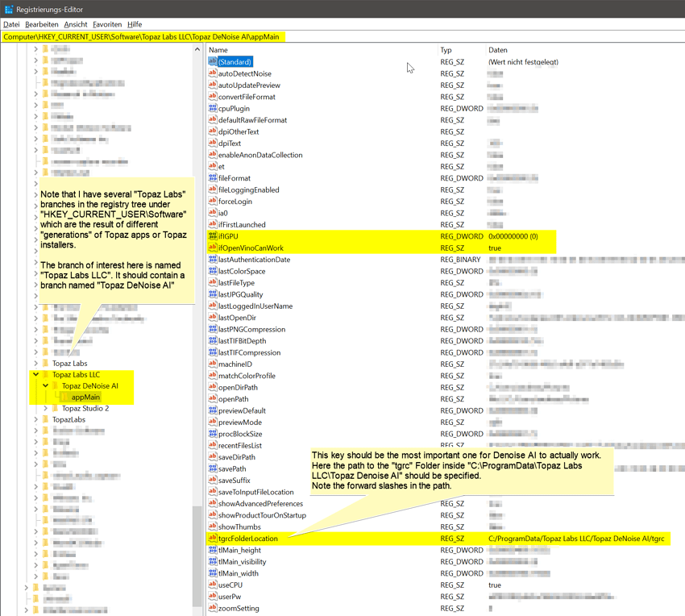Click the icon beside the (Standard) value
Screen dimensions: 685x616
213,62
